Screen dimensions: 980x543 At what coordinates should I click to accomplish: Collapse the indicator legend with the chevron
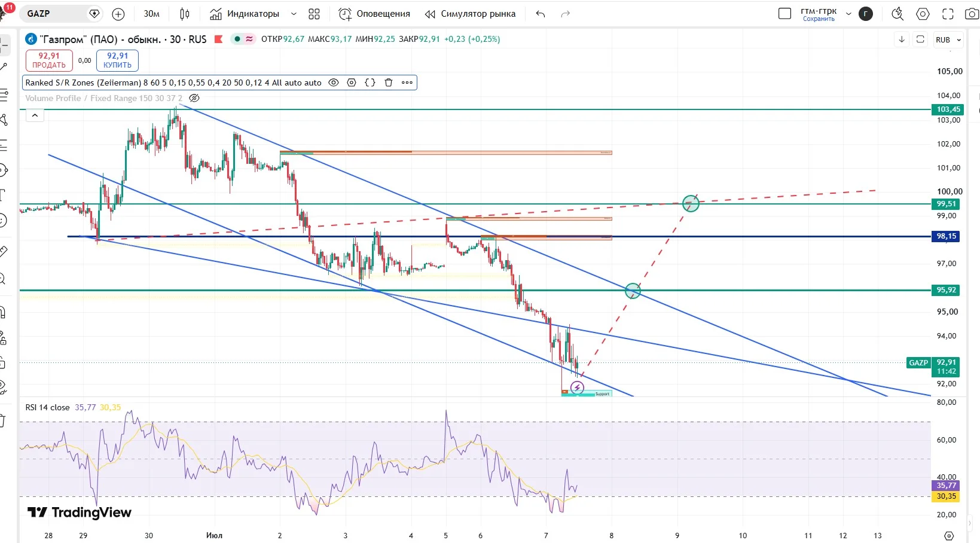coord(35,115)
